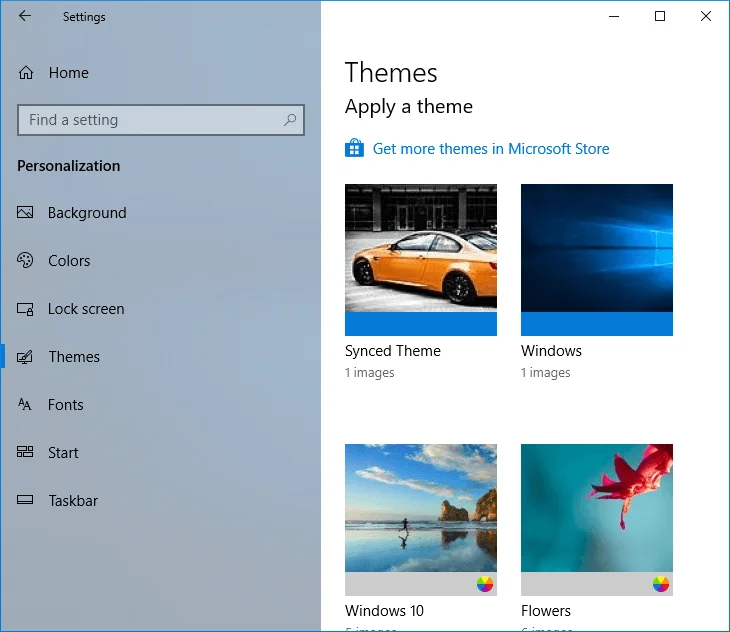Click 1 images text under Synced Theme
This screenshot has height=632, width=730.
click(370, 373)
